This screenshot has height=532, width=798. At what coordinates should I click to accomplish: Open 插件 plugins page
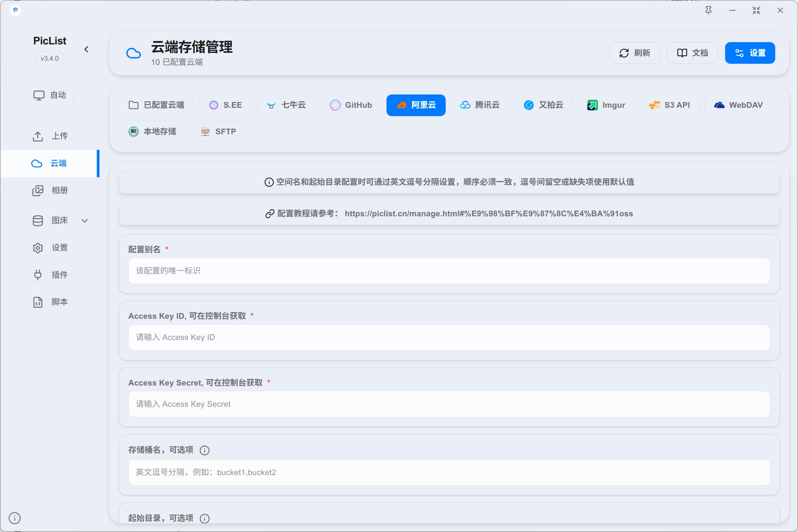click(50, 275)
